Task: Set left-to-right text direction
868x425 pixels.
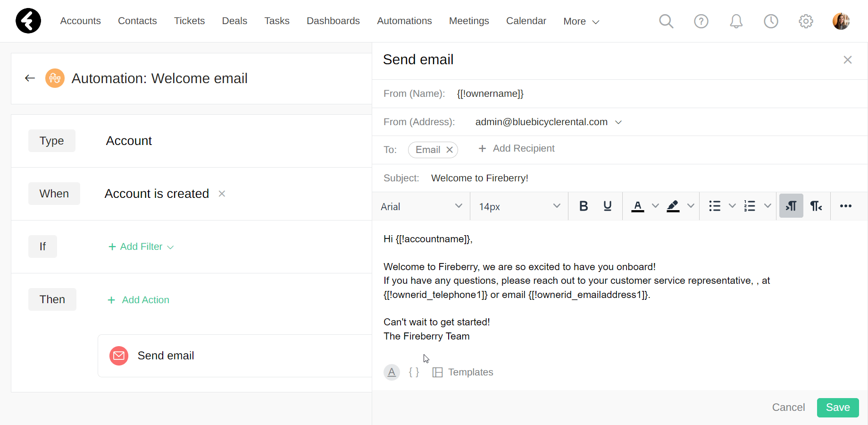Action: coord(791,206)
